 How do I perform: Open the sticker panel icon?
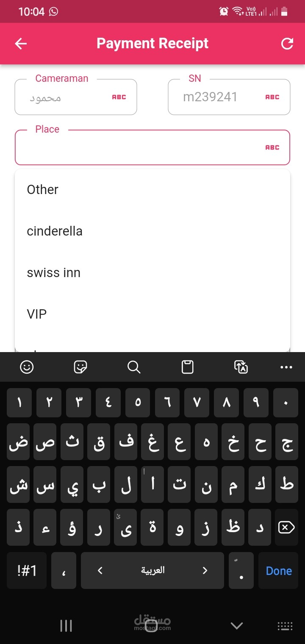click(x=80, y=367)
